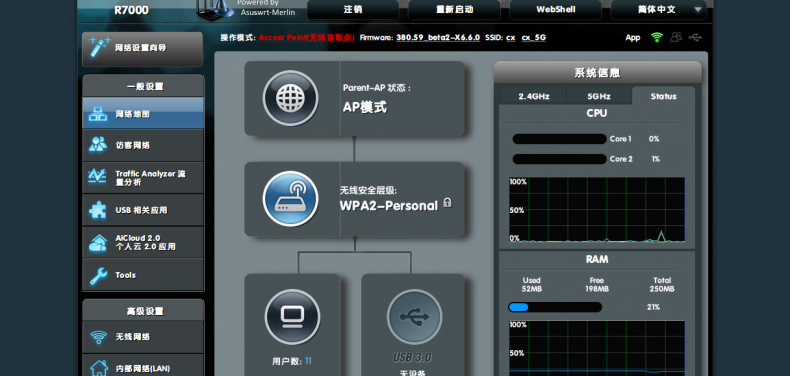
Task: Click the client computer monitor icon
Action: tap(292, 317)
